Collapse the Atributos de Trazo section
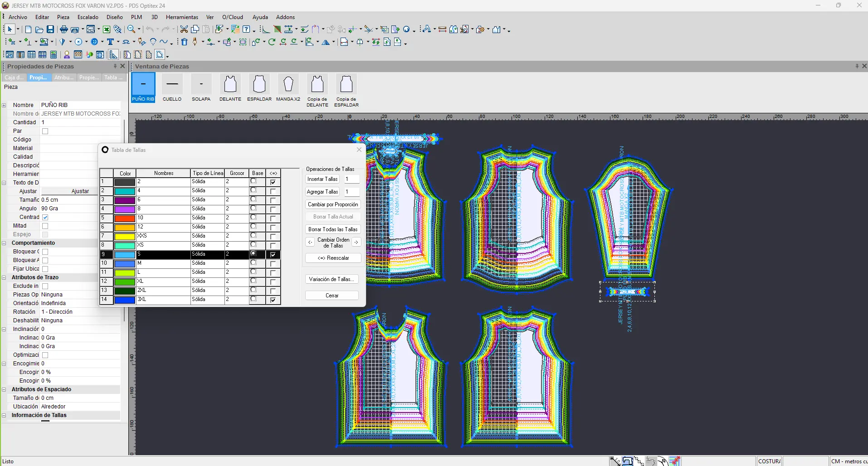This screenshot has height=466, width=868. [x=4, y=277]
